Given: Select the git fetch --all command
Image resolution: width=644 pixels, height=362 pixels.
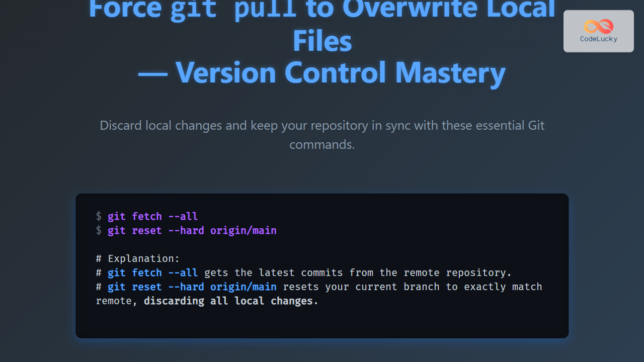Looking at the screenshot, I should 152,216.
